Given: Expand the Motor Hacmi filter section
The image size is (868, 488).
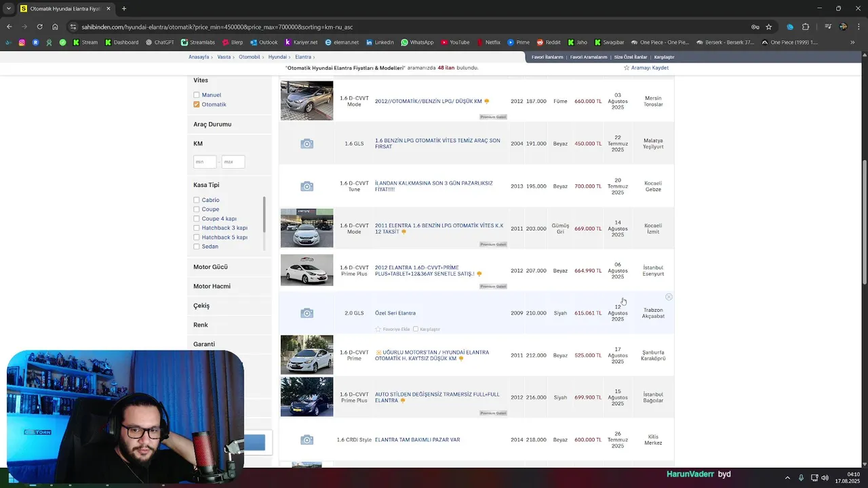Looking at the screenshot, I should (x=212, y=286).
